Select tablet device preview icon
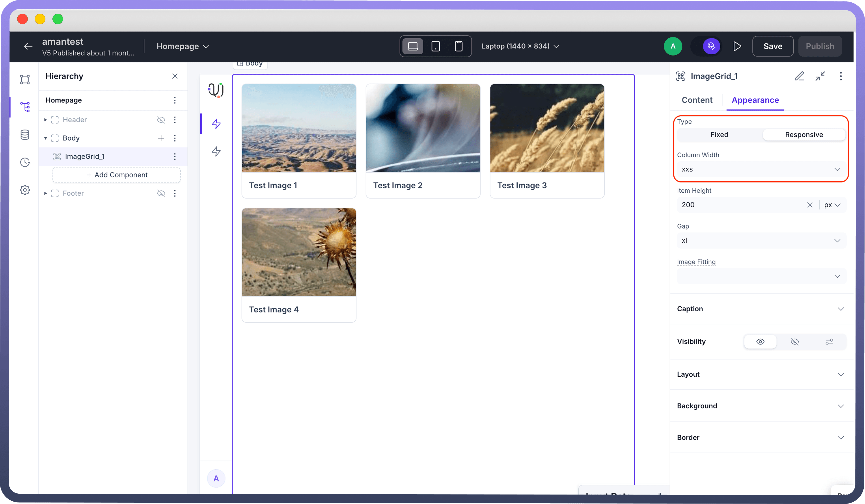This screenshot has width=865, height=504. point(436,46)
